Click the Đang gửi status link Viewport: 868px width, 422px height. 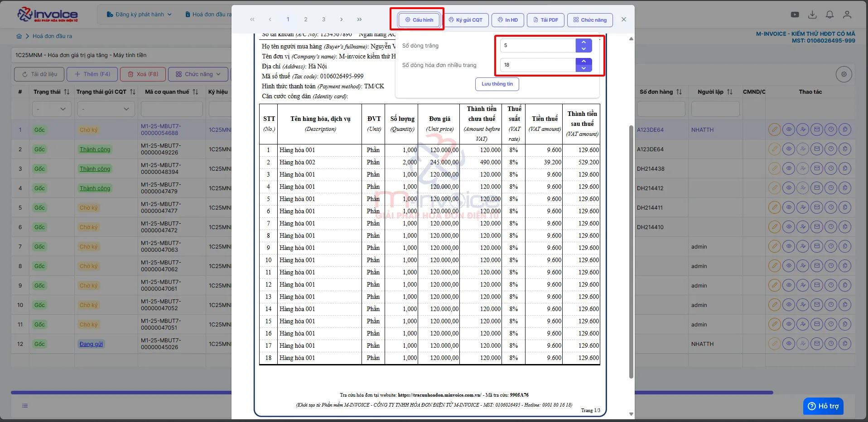click(91, 344)
